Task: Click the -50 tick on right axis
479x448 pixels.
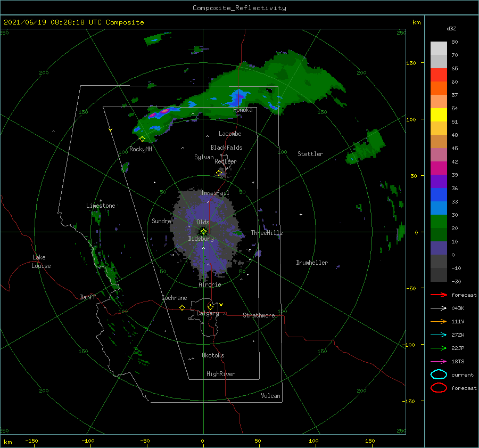Action: pos(411,288)
